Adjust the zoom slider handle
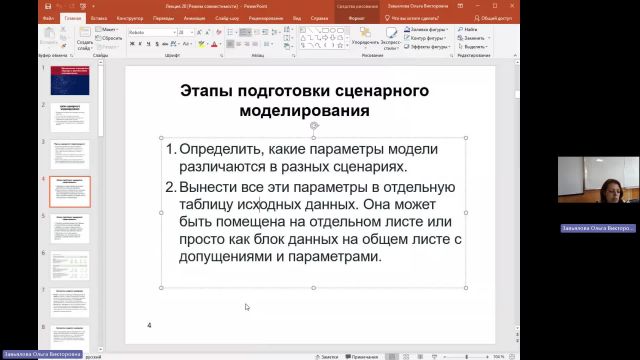The height and width of the screenshot is (360, 640). click(467, 357)
